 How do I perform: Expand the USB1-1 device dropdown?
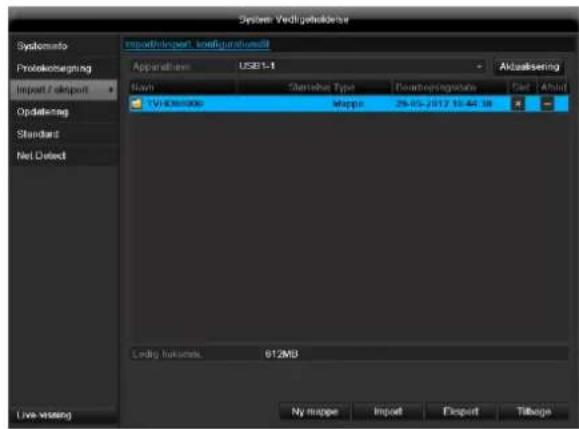tap(360, 66)
